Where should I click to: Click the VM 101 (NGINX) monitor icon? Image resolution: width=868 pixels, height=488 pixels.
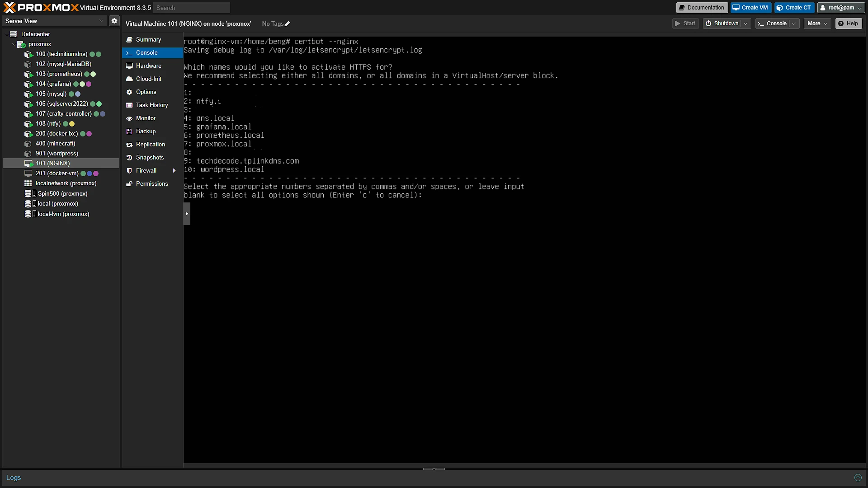click(28, 164)
